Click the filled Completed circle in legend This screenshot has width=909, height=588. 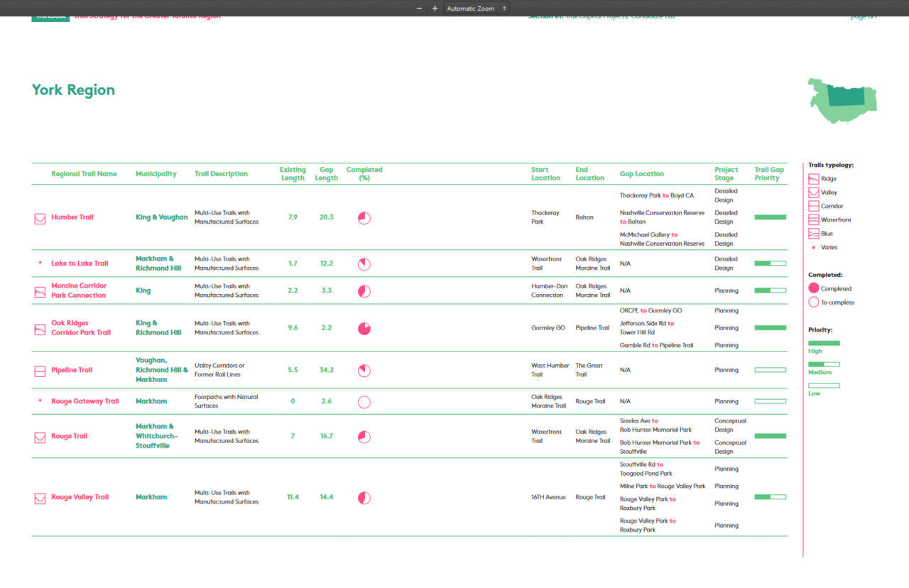tap(814, 288)
